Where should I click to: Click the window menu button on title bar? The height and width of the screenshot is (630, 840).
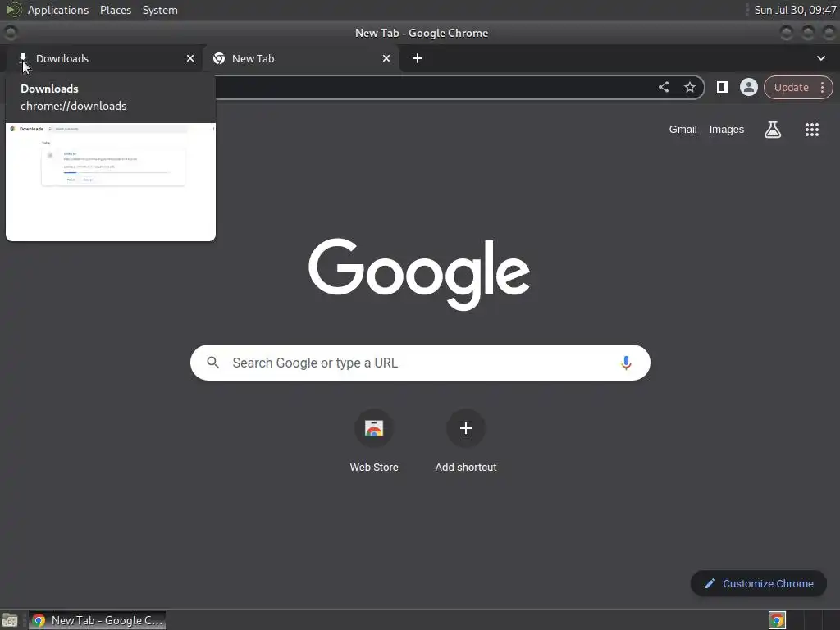(x=10, y=33)
